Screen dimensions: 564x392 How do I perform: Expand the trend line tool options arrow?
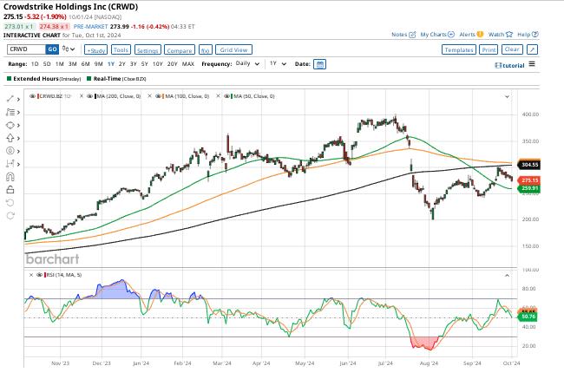[x=18, y=99]
